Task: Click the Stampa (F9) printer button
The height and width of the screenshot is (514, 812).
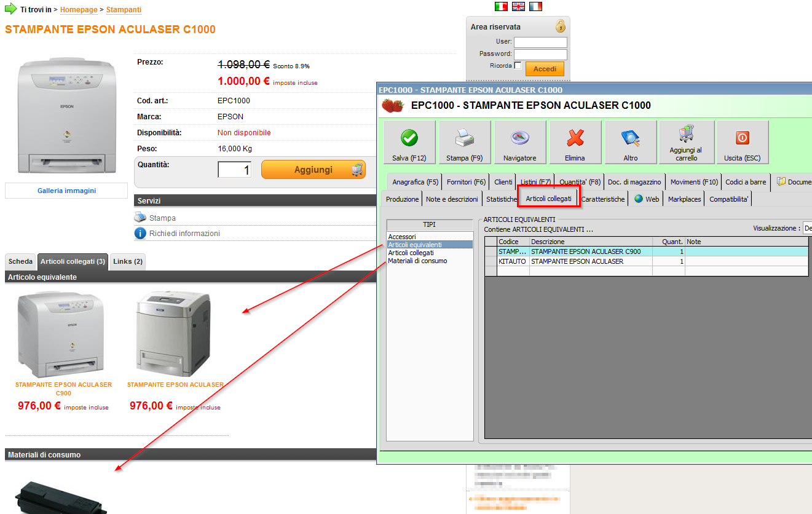Action: 465,143
